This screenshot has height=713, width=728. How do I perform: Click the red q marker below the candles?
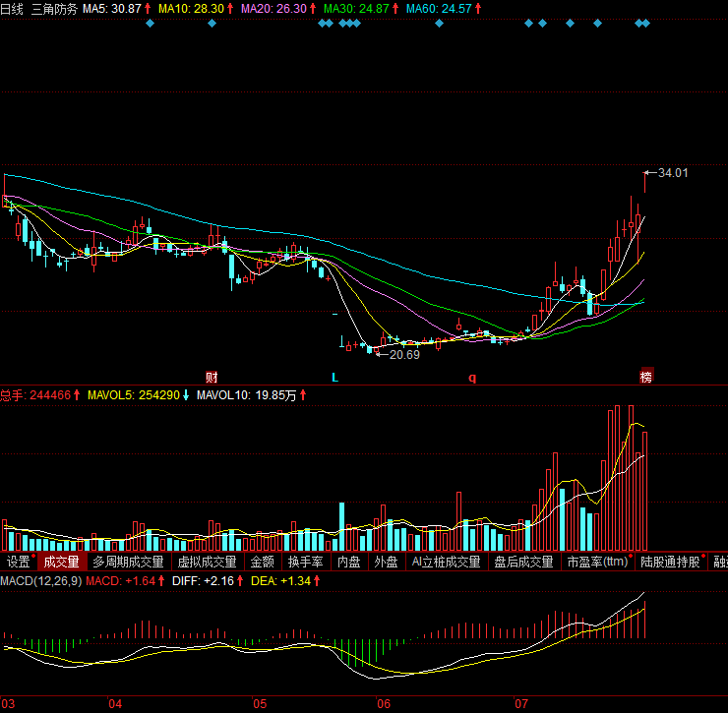[471, 377]
